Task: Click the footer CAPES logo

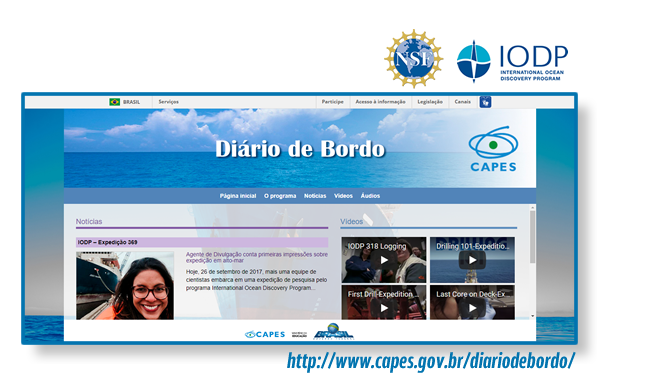Action: pyautogui.click(x=265, y=334)
